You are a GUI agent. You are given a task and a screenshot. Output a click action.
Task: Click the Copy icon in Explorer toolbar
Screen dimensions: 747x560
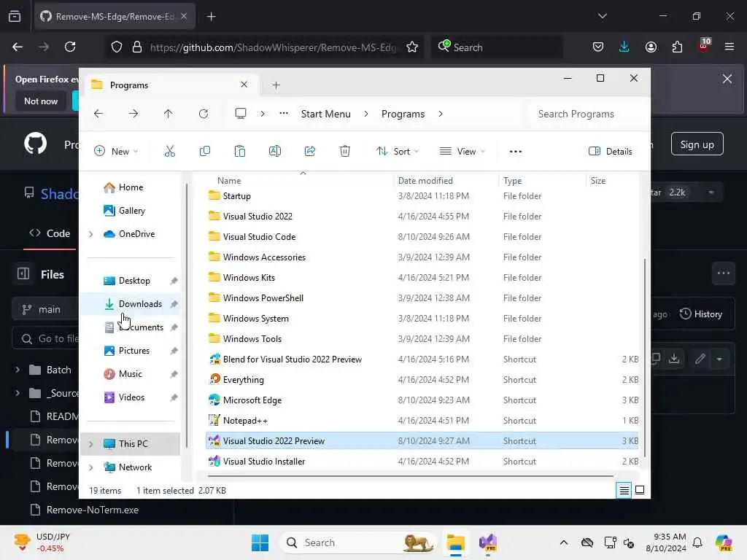tap(205, 152)
